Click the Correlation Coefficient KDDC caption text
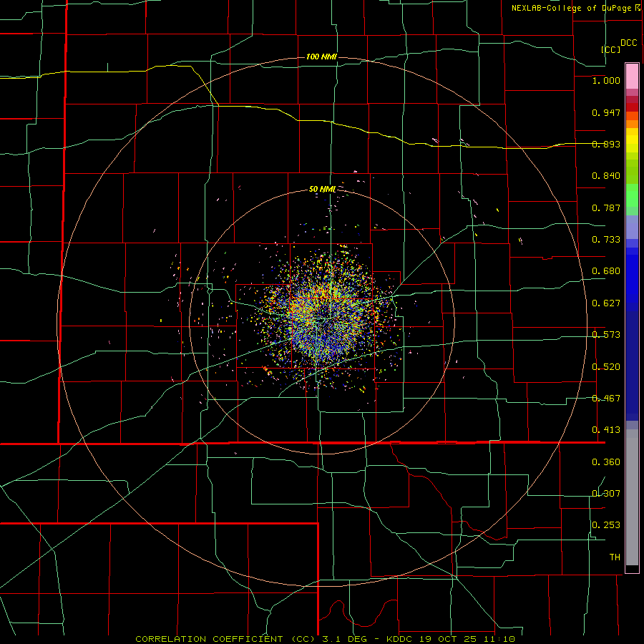 pos(325,639)
